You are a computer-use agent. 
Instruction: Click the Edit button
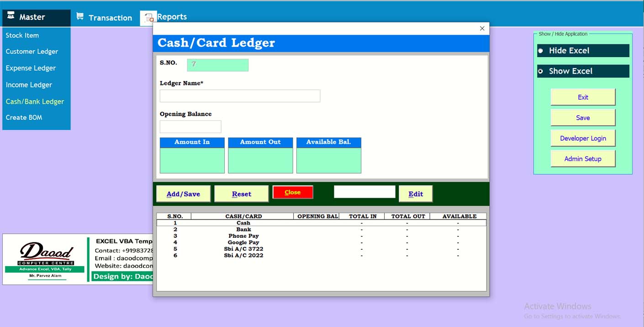[x=415, y=194]
